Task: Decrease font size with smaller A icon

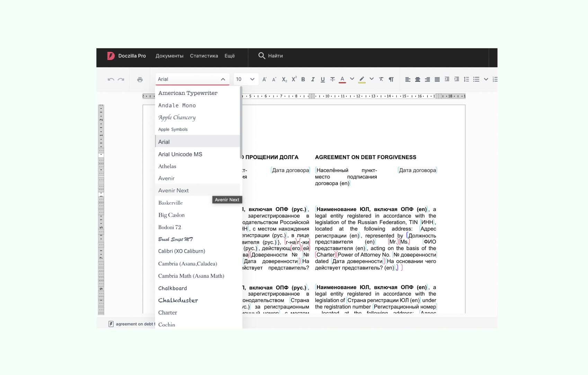Action: point(274,79)
